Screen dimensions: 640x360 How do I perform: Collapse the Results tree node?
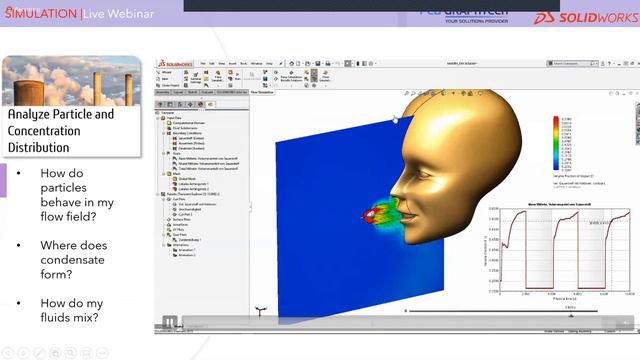158,194
